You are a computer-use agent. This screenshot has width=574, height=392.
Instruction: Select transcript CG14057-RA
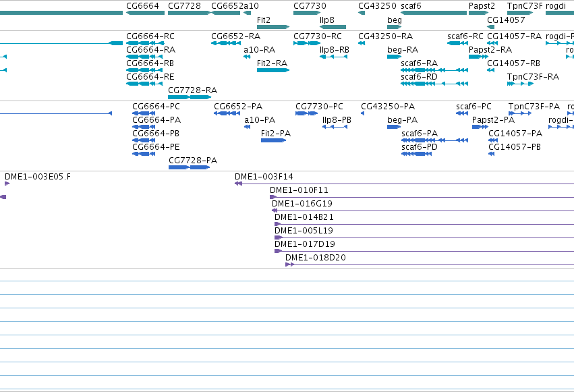(x=492, y=43)
